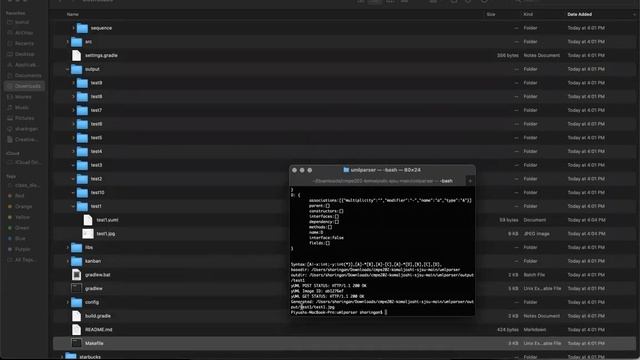Viewport: 640px width, 360px height.
Task: Select the test10 folder icon
Action: [82, 193]
